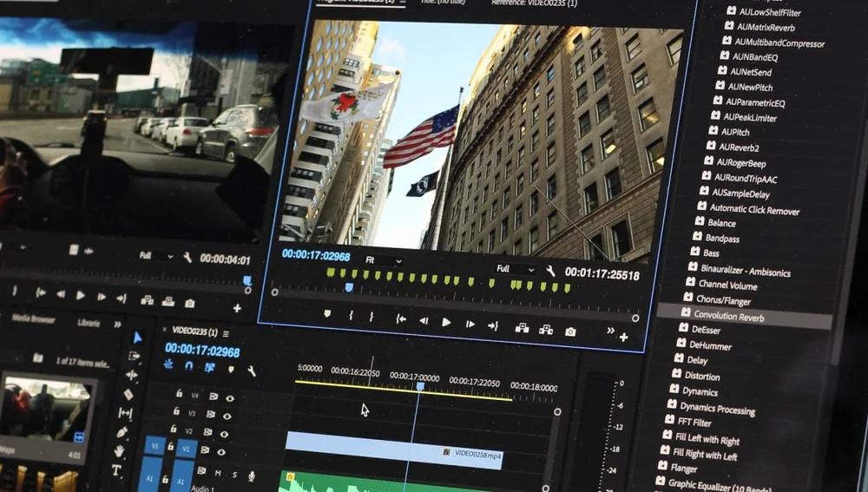Show hidden project panel tabs with chevrons
The image size is (868, 492).
pyautogui.click(x=117, y=325)
